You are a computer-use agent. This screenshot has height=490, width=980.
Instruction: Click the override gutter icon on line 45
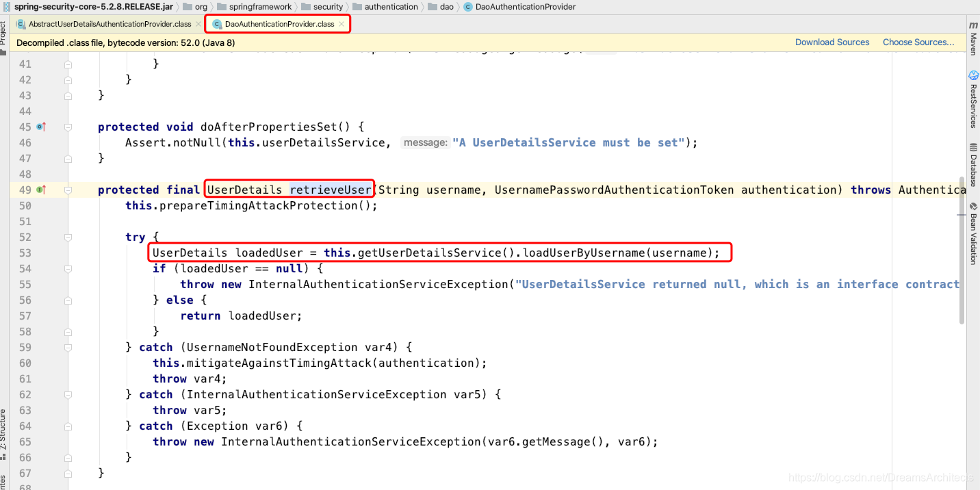[41, 127]
